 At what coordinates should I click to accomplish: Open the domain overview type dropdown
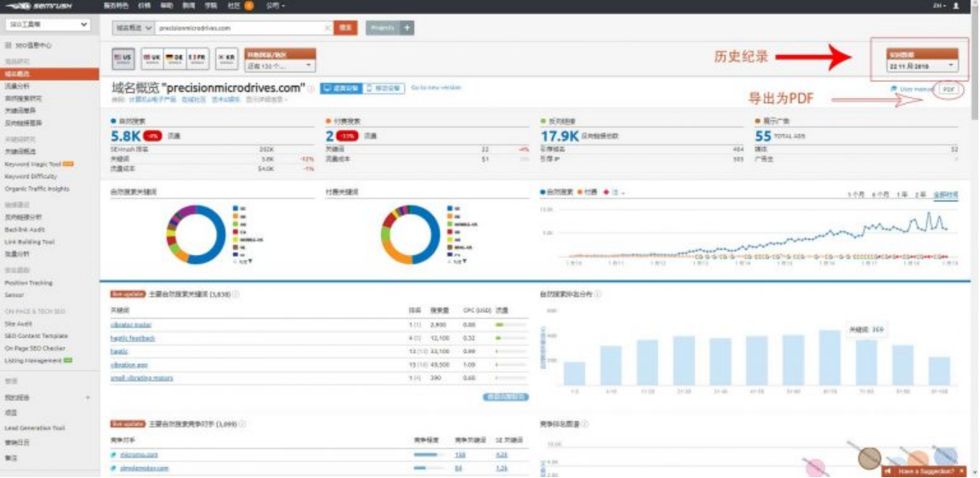point(134,28)
